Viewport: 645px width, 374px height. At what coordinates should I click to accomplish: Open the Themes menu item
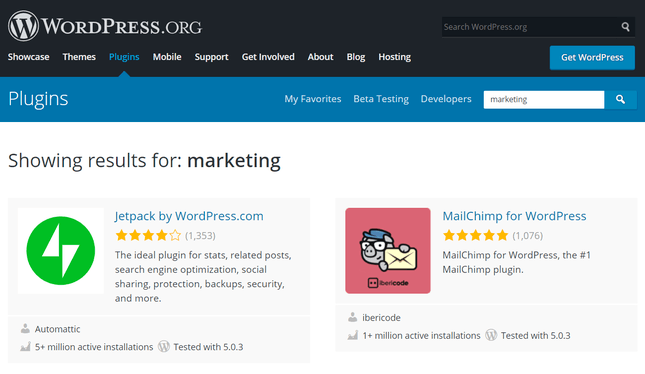point(79,57)
